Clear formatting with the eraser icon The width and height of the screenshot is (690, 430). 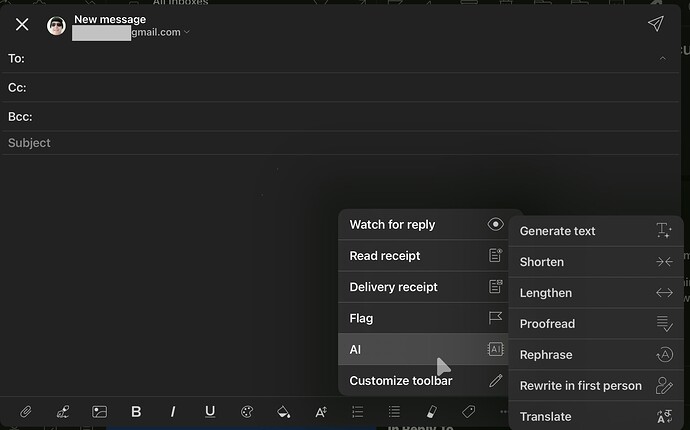432,412
